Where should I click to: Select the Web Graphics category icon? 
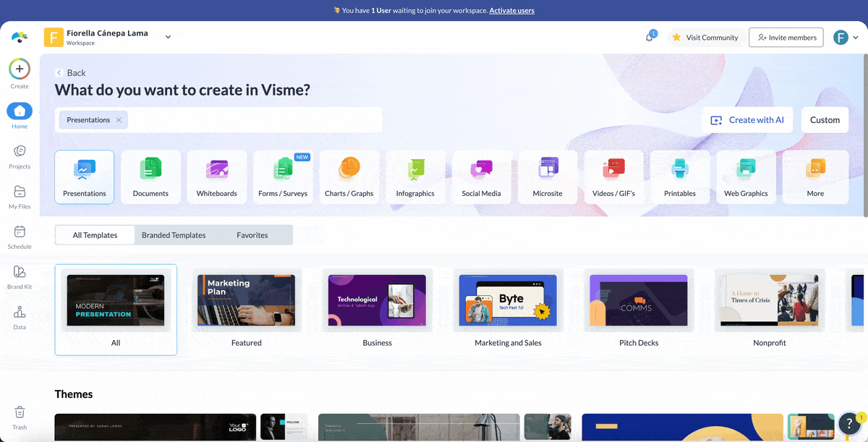pos(746,177)
